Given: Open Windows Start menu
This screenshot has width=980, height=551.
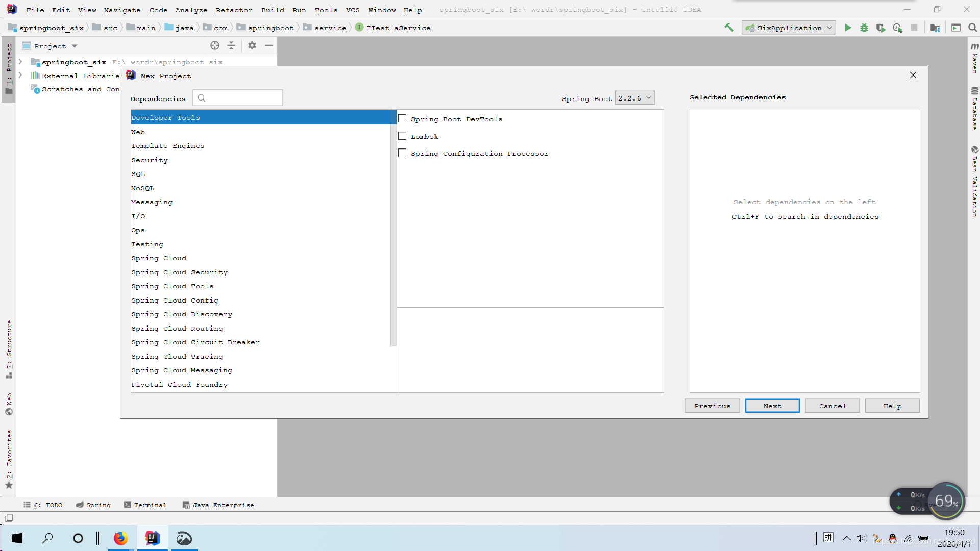Looking at the screenshot, I should point(16,538).
